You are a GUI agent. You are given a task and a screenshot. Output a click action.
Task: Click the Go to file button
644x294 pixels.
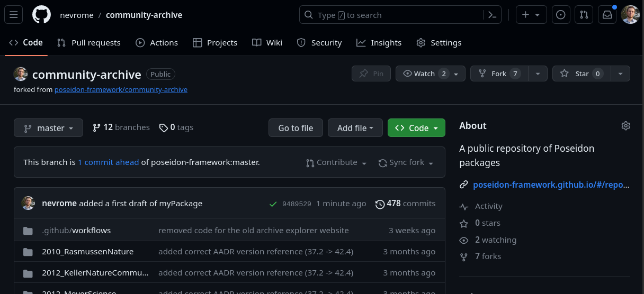[x=296, y=128]
